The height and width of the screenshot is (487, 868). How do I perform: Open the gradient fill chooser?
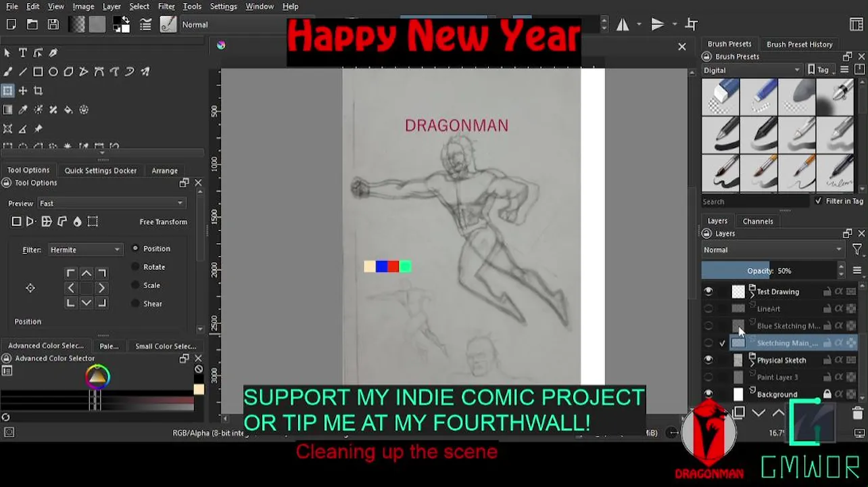[x=77, y=24]
